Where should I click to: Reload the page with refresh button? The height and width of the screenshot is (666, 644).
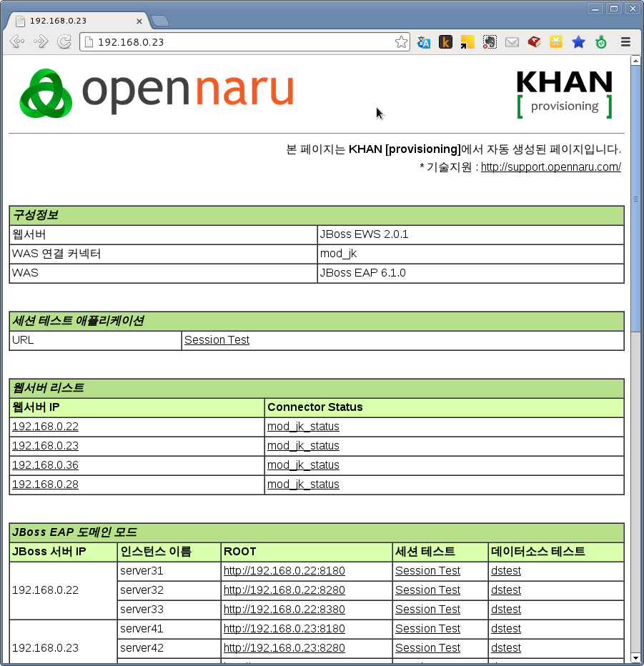(x=64, y=42)
